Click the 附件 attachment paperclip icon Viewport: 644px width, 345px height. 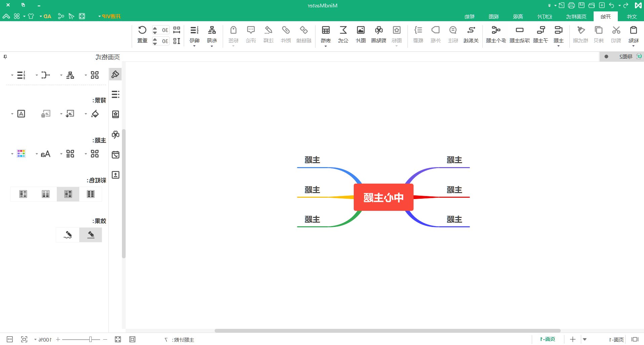286,30
